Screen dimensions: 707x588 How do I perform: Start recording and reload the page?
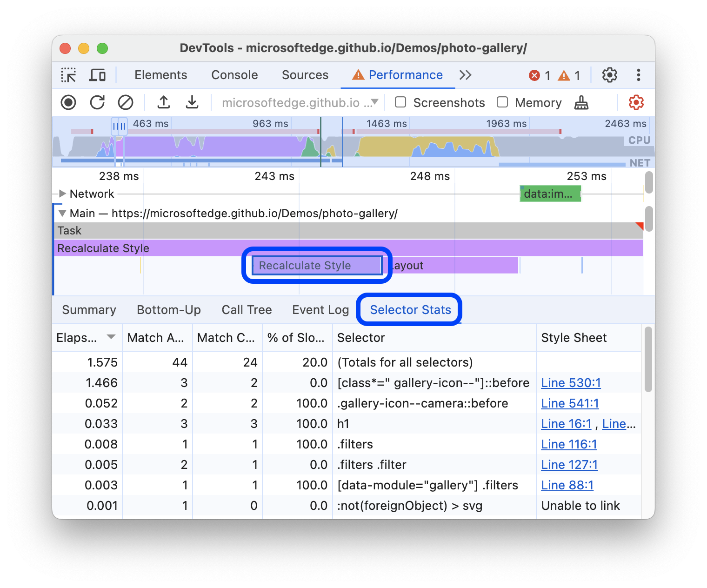click(x=97, y=102)
